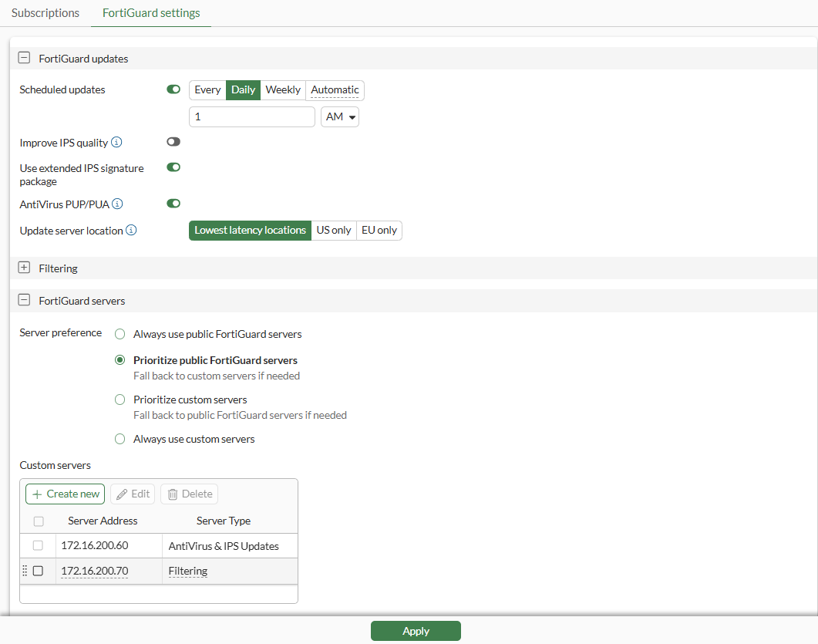Select Always use custom servers radio
This screenshot has height=644, width=818.
(x=120, y=439)
